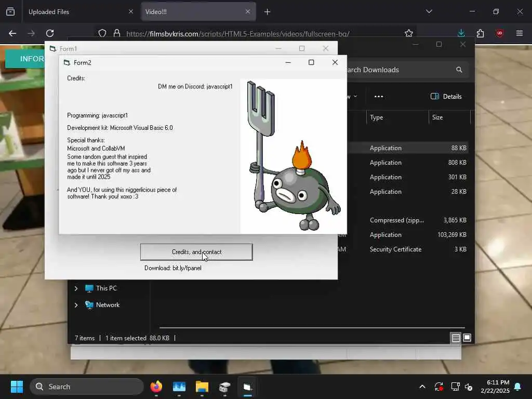
Task: Open Firefox from the taskbar
Action: pyautogui.click(x=156, y=387)
